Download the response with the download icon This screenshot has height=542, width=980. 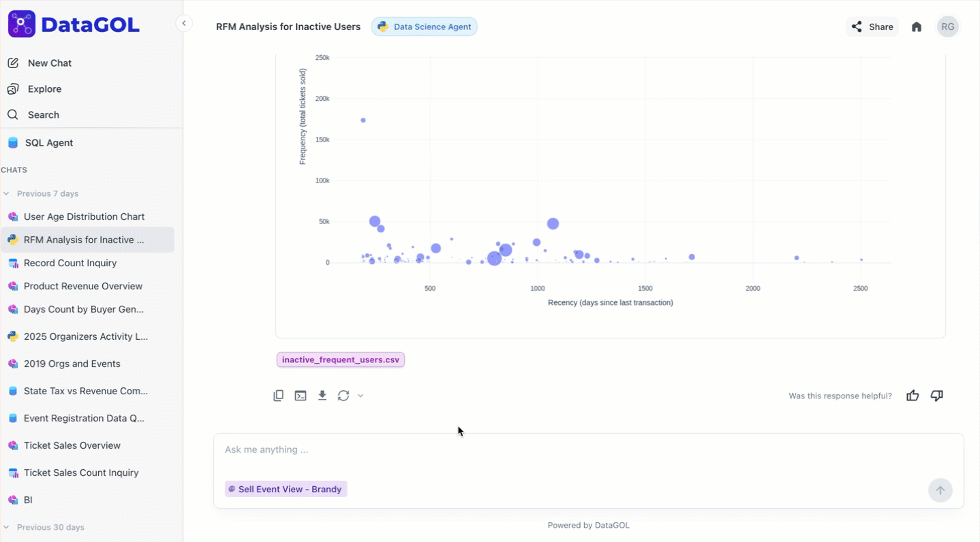point(322,396)
